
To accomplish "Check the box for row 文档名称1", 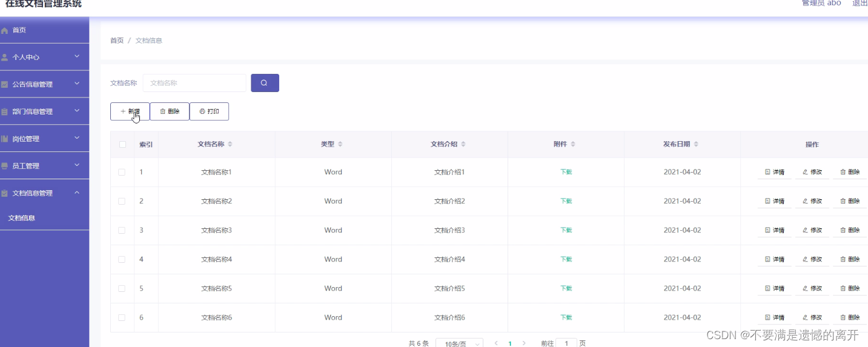I will [x=122, y=172].
